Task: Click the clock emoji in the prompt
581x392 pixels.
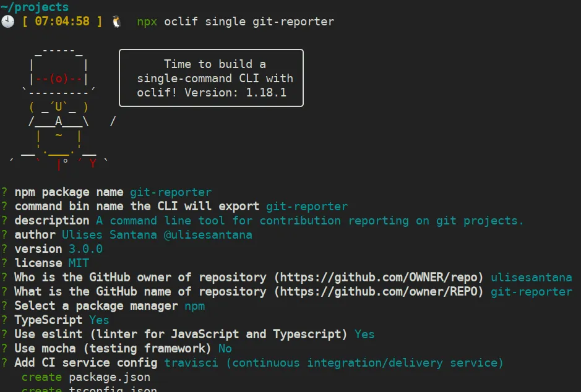Action: [x=8, y=22]
